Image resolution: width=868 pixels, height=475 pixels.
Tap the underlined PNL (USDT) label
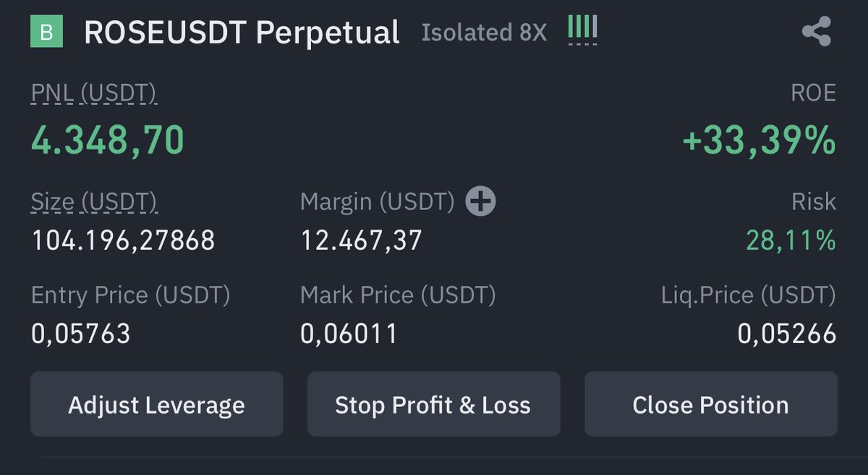pyautogui.click(x=93, y=93)
